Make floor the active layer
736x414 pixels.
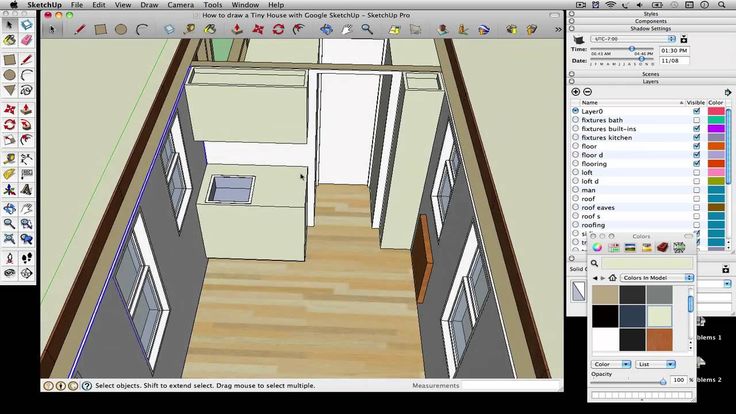pyautogui.click(x=575, y=146)
